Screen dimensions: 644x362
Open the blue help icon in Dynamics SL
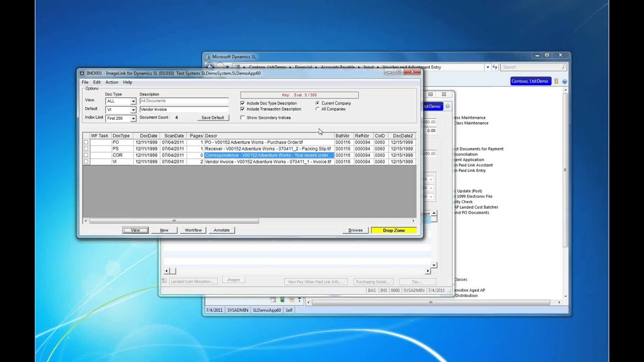pos(565,81)
